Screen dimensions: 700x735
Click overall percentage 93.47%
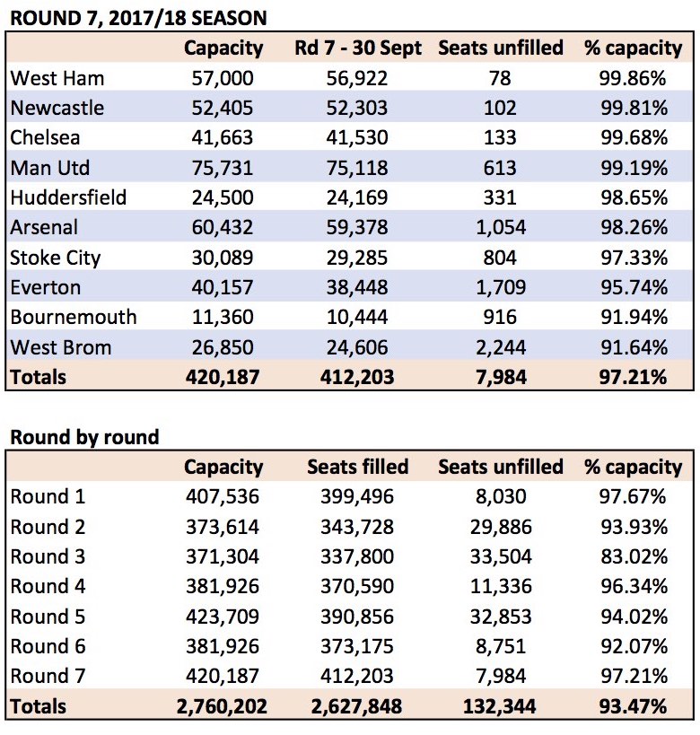click(633, 706)
